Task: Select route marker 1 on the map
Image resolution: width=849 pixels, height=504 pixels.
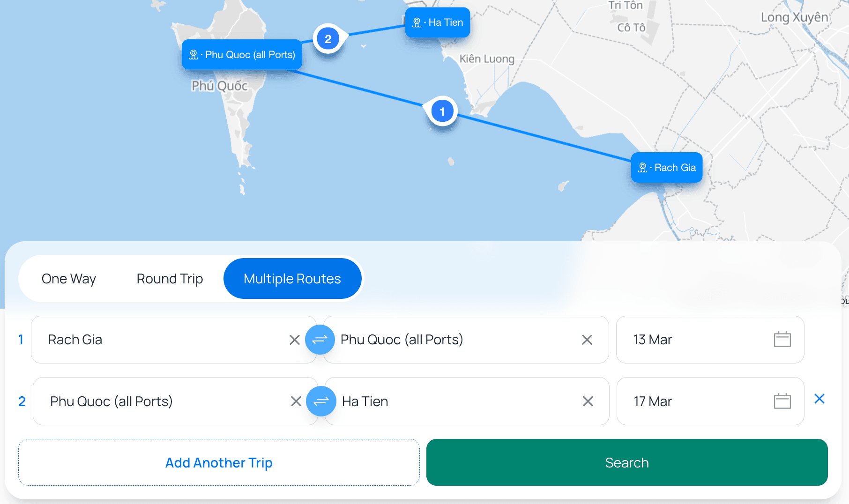Action: tap(441, 111)
